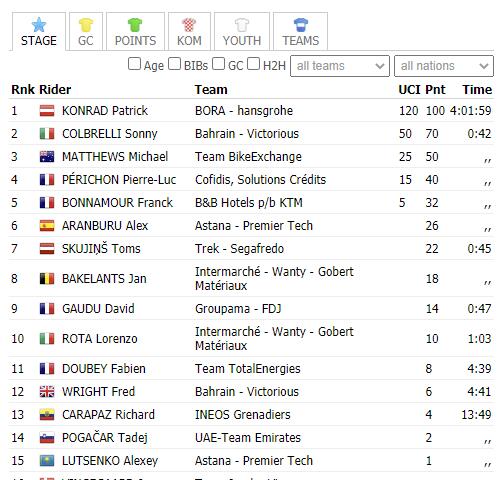
Task: Click the blue TEAMS jersey icon
Action: [301, 25]
